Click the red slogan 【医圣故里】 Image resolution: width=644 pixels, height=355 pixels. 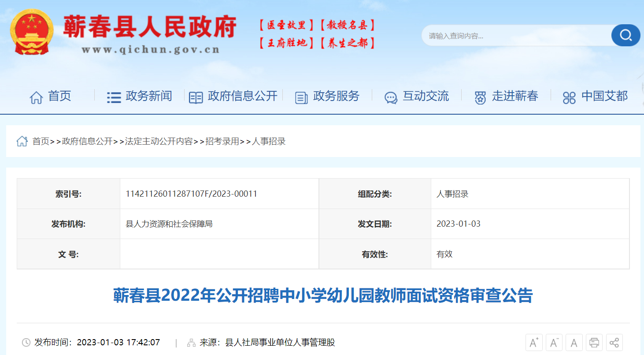click(x=287, y=25)
